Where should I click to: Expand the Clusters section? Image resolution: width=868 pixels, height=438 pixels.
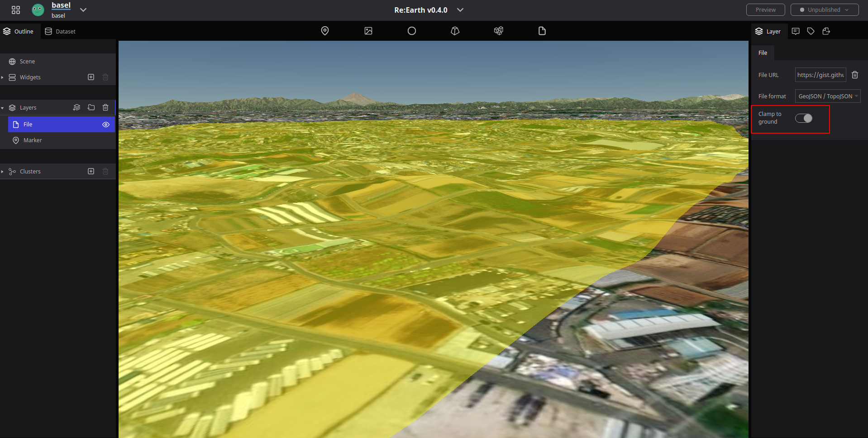2,172
